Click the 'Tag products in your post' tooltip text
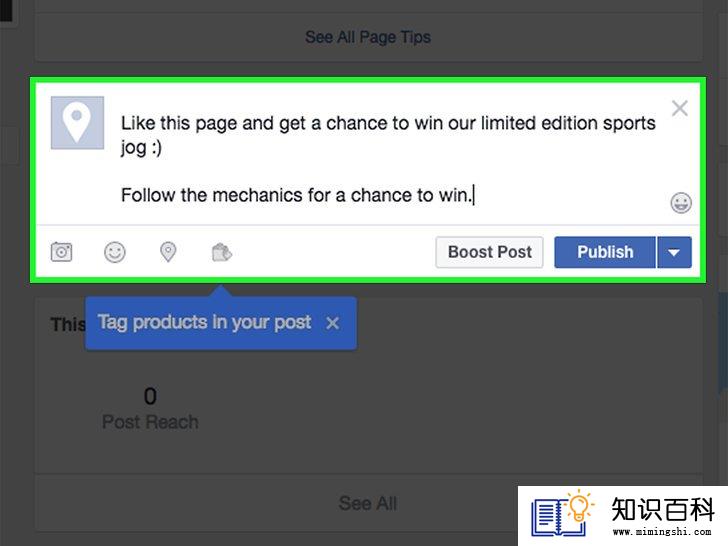This screenshot has width=728, height=546. pyautogui.click(x=204, y=322)
